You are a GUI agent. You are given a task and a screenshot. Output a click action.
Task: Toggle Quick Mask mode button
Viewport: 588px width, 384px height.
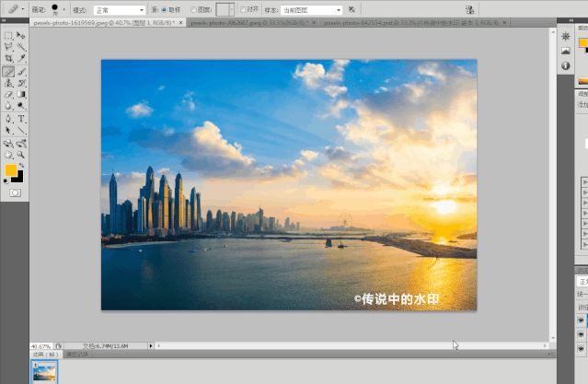15,193
